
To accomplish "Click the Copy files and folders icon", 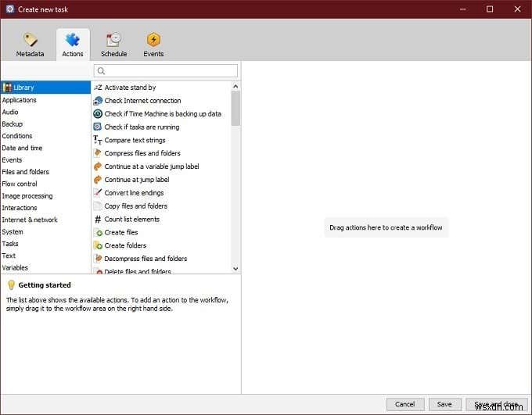I will [x=98, y=206].
